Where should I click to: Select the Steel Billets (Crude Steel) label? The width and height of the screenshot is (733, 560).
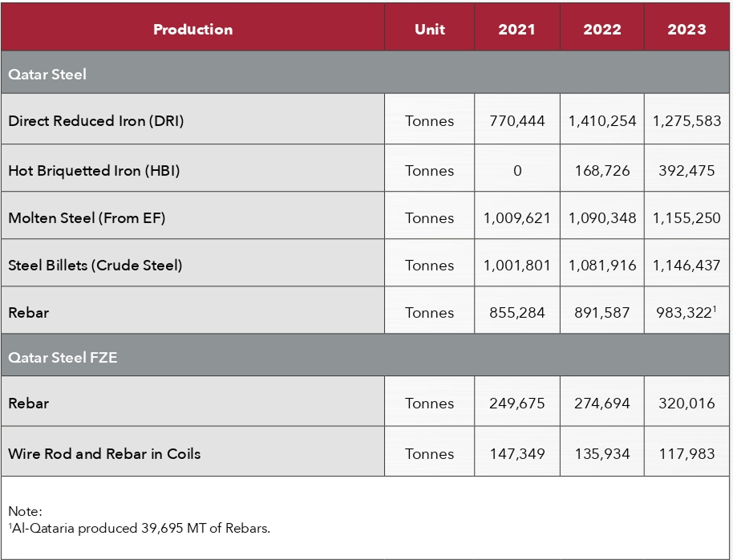point(95,266)
